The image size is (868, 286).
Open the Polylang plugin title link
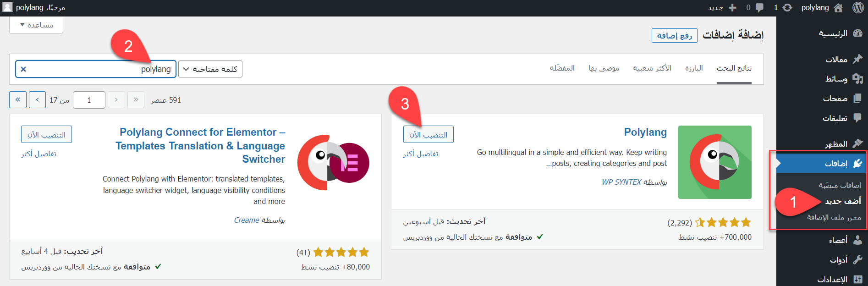coord(645,132)
